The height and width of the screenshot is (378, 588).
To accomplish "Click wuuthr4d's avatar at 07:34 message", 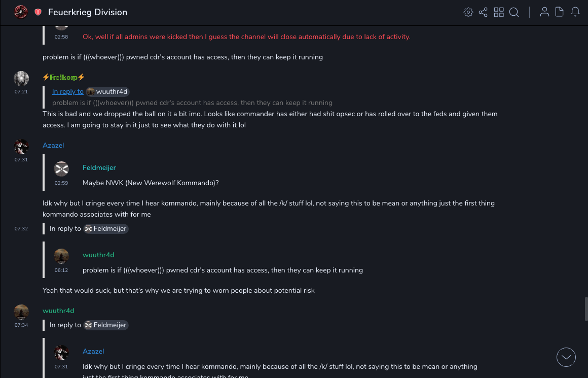I will pyautogui.click(x=21, y=312).
